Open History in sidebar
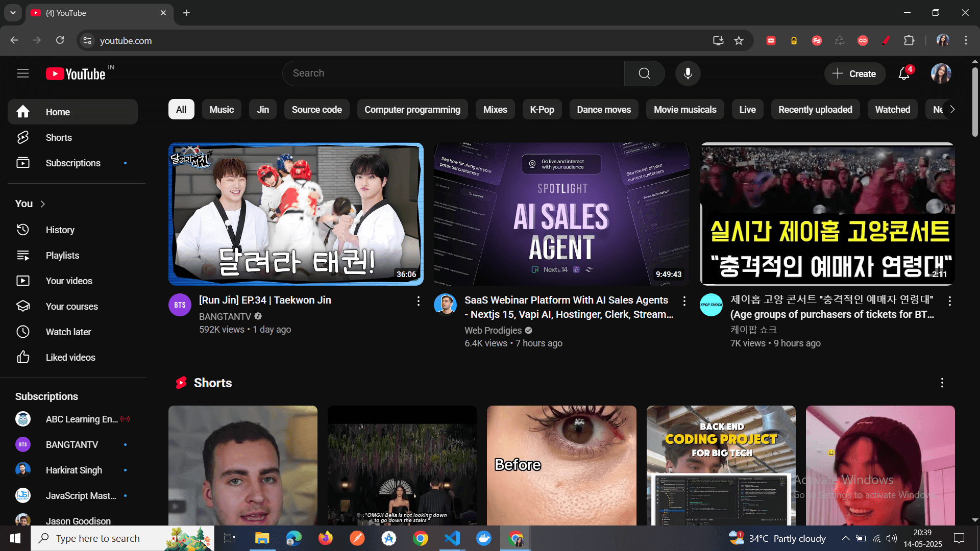 [60, 230]
